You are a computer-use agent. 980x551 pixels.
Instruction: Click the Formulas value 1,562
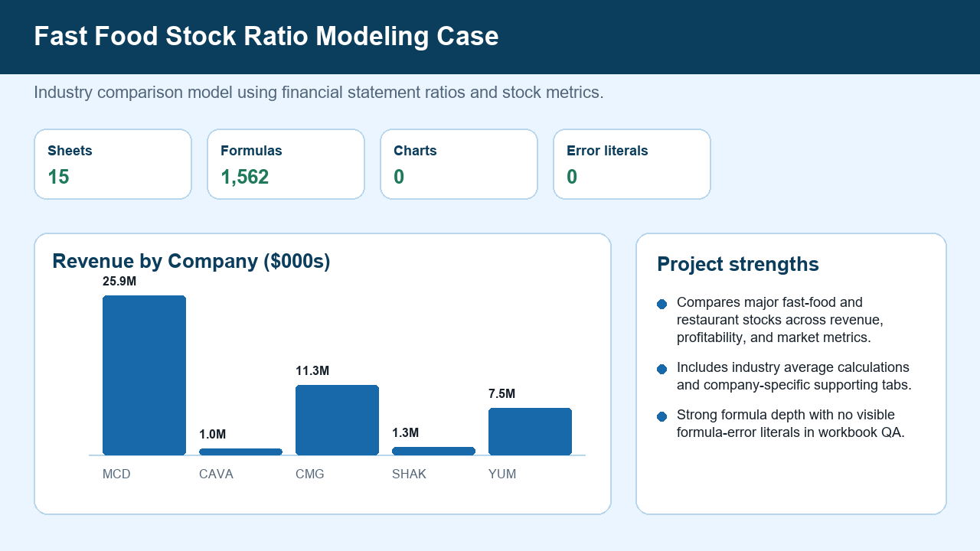coord(244,178)
